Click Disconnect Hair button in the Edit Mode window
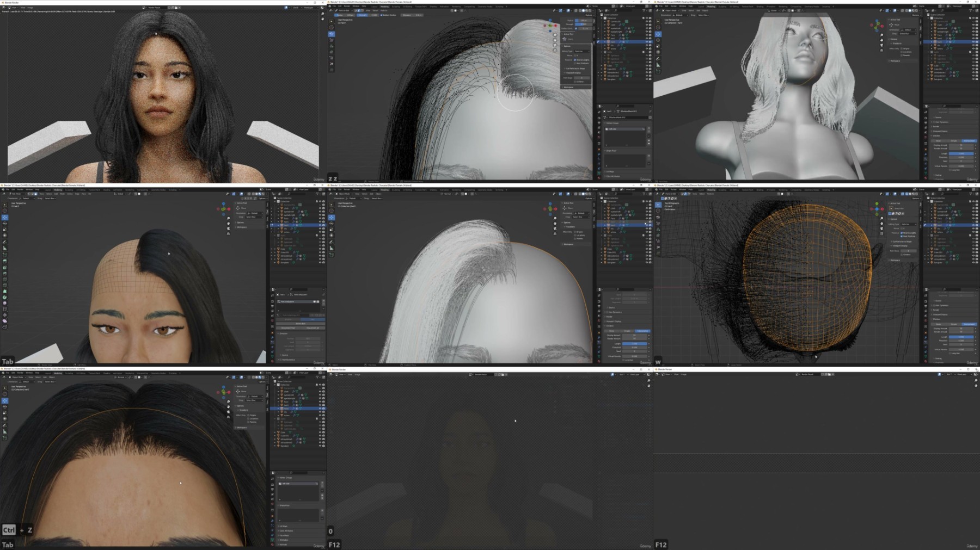 point(288,328)
